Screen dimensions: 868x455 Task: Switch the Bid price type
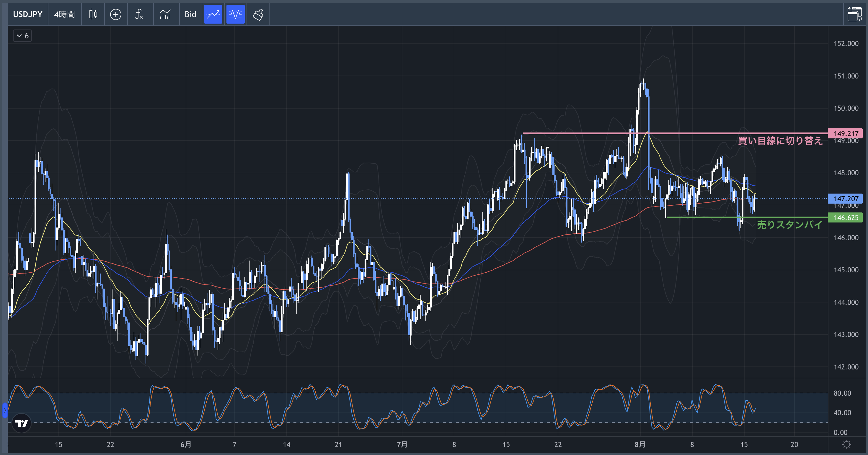tap(190, 14)
